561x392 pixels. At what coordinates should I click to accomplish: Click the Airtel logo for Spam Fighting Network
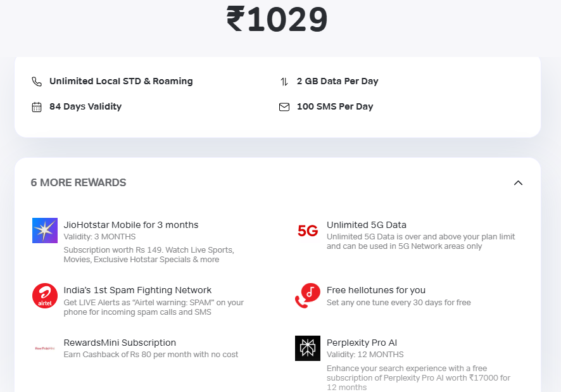44,296
